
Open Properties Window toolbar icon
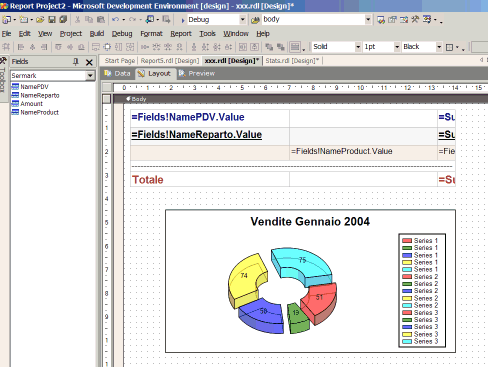pos(392,20)
